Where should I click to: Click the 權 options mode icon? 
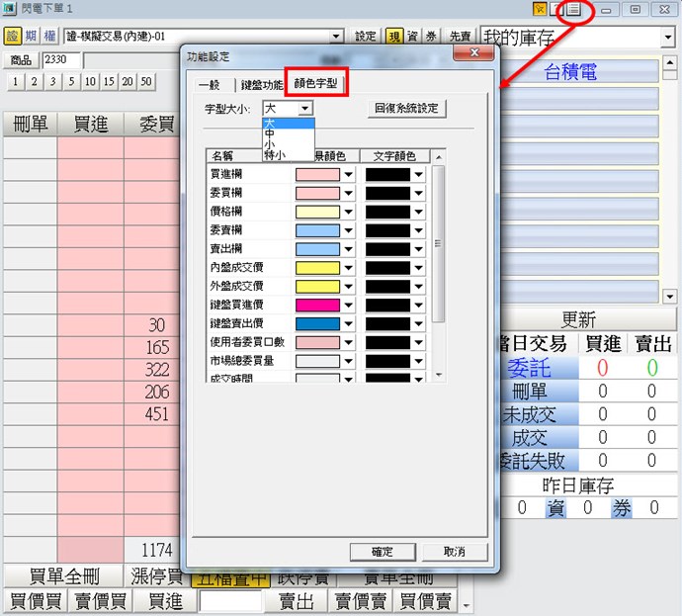pyautogui.click(x=48, y=36)
